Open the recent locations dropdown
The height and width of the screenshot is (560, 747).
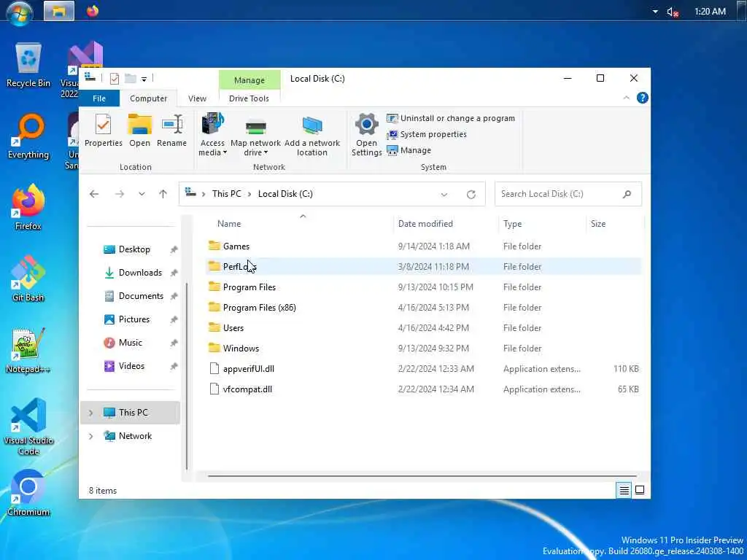pos(142,194)
